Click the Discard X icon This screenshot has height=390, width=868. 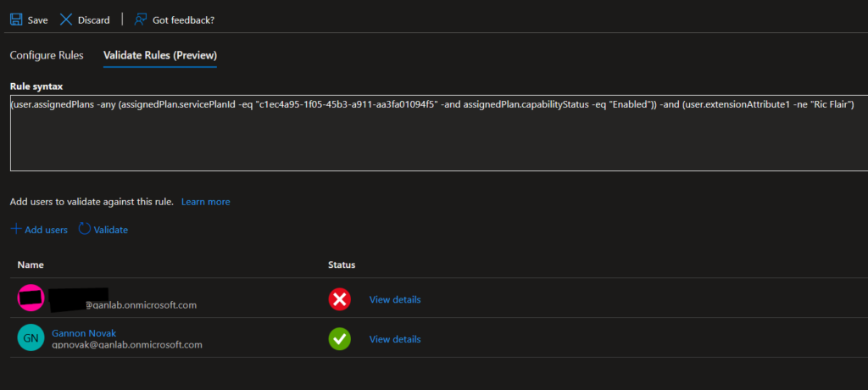(x=65, y=19)
